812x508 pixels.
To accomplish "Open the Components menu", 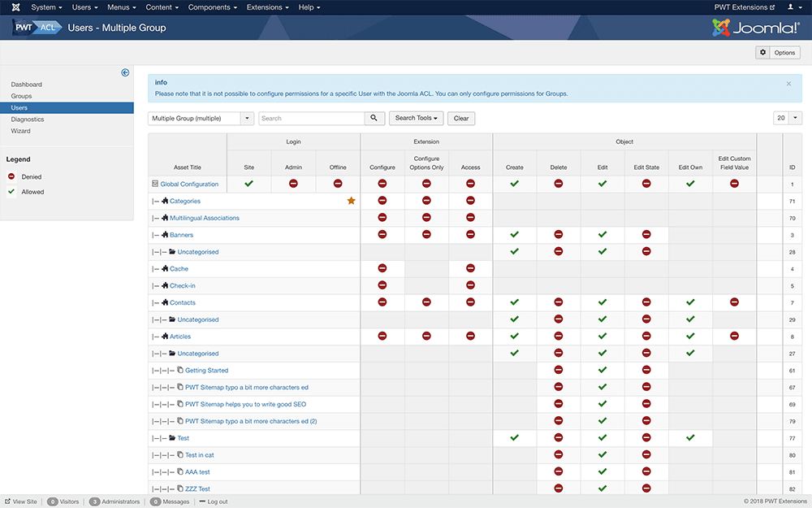I will coord(212,7).
